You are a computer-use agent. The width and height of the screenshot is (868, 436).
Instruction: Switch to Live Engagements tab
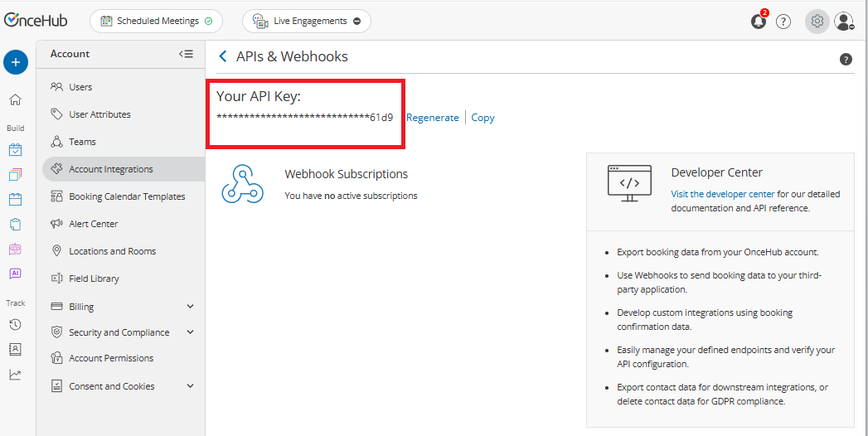[307, 22]
